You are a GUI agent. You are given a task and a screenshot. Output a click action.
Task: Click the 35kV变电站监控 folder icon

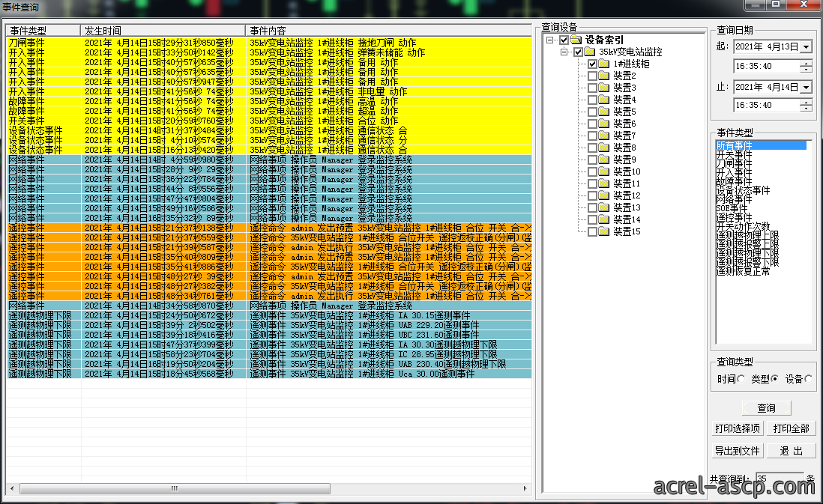pyautogui.click(x=590, y=52)
